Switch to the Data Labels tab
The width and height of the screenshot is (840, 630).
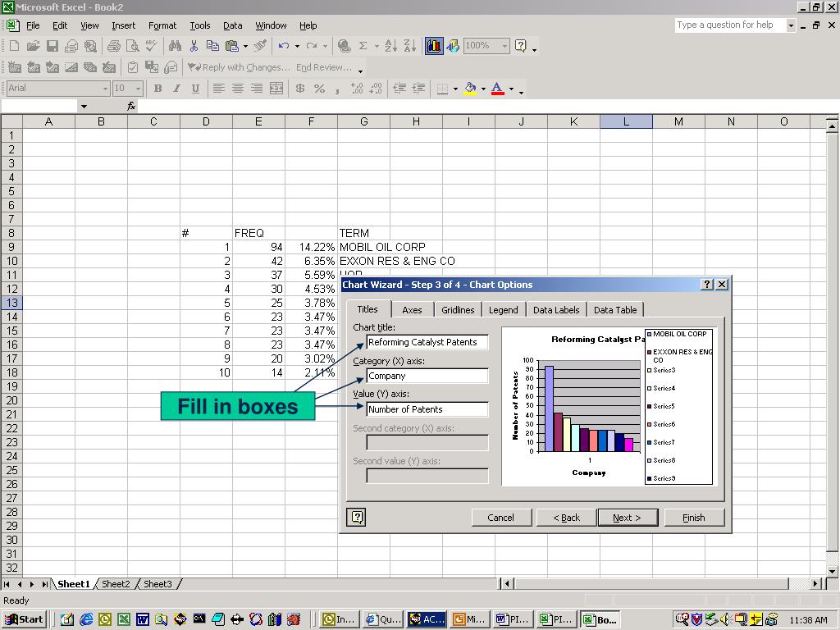tap(556, 309)
